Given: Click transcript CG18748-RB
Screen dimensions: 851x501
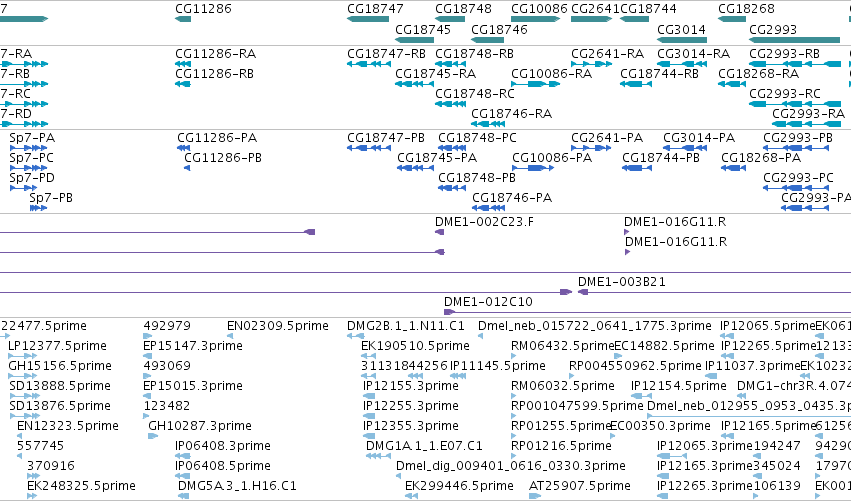Looking at the screenshot, I should (474, 54).
